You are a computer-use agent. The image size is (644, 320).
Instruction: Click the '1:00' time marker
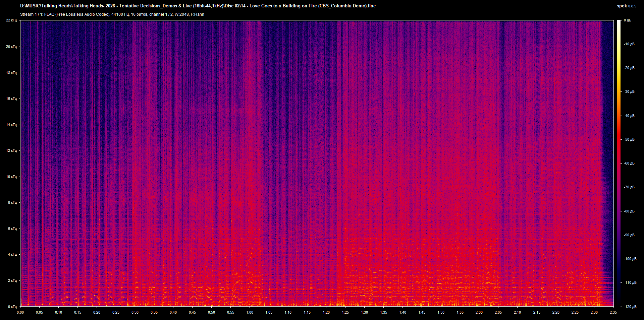pyautogui.click(x=250, y=312)
